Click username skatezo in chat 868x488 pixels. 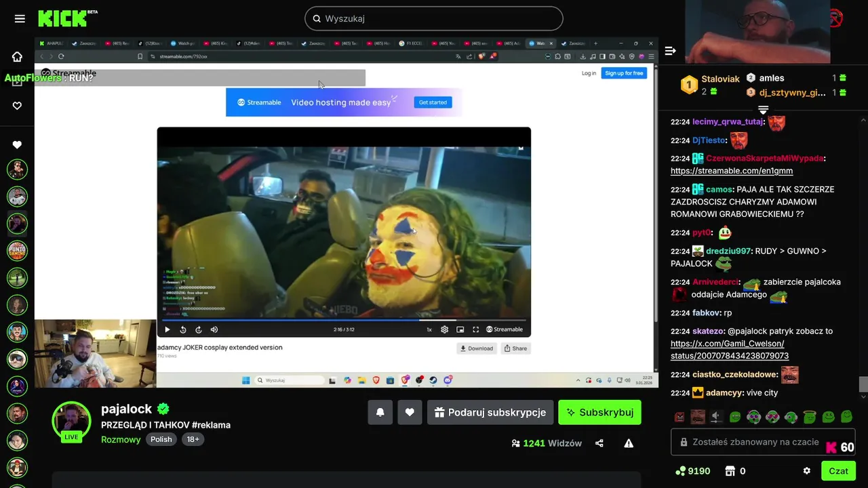coord(708,331)
